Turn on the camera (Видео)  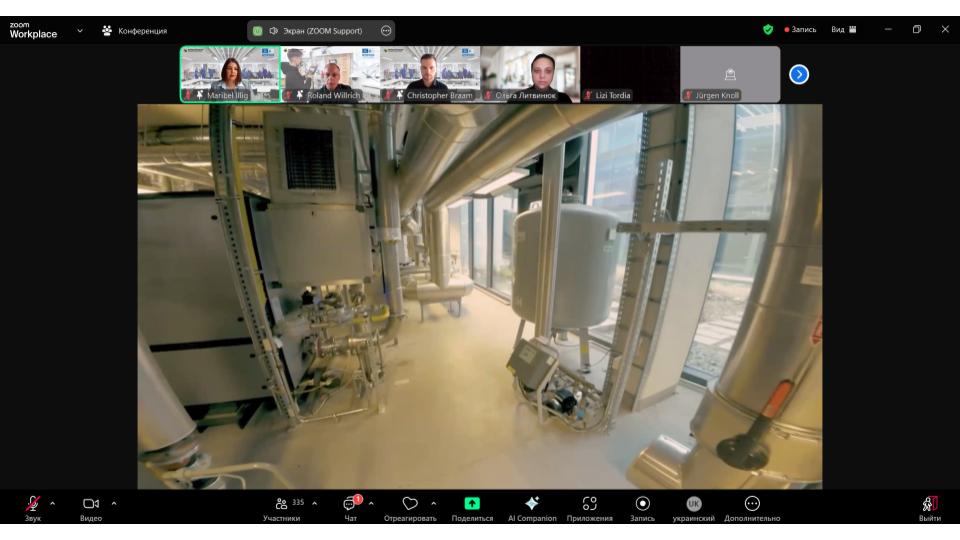(x=90, y=504)
